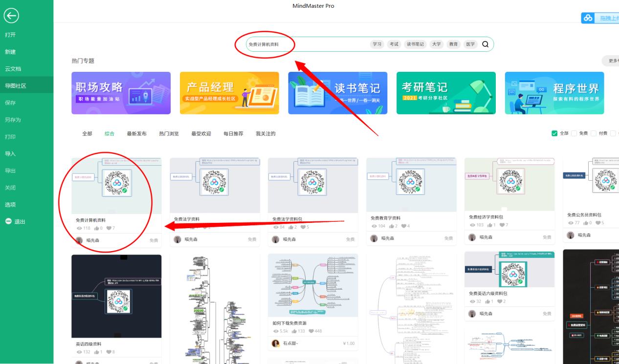
Task: Click heart icon on 免费公务员资料包 card
Action: pos(598,223)
